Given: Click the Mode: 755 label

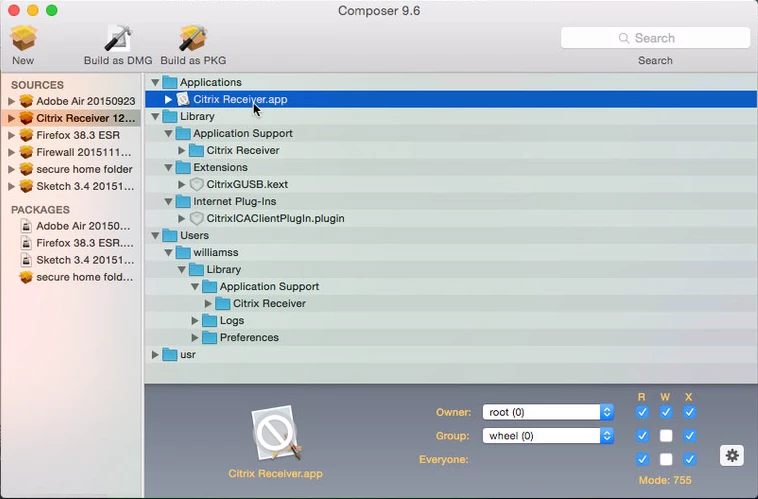Looking at the screenshot, I should click(665, 480).
